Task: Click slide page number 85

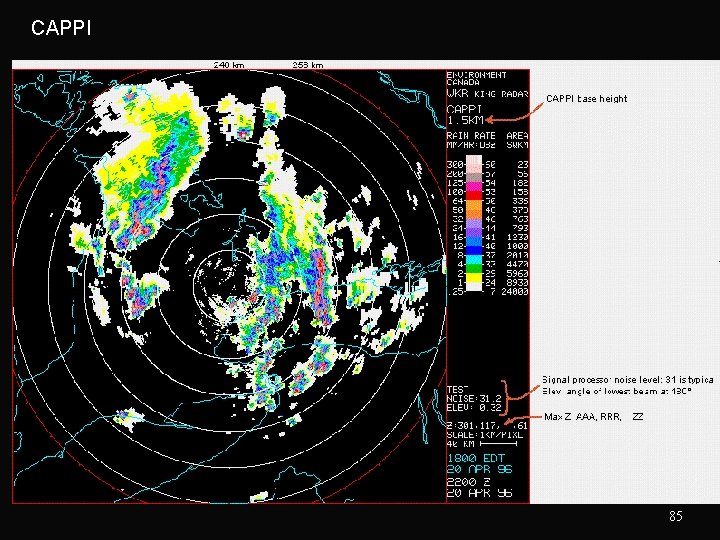Action: point(675,516)
